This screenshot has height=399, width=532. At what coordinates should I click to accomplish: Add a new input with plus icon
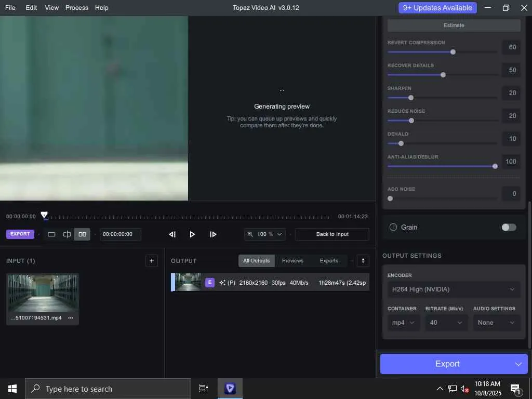click(152, 261)
